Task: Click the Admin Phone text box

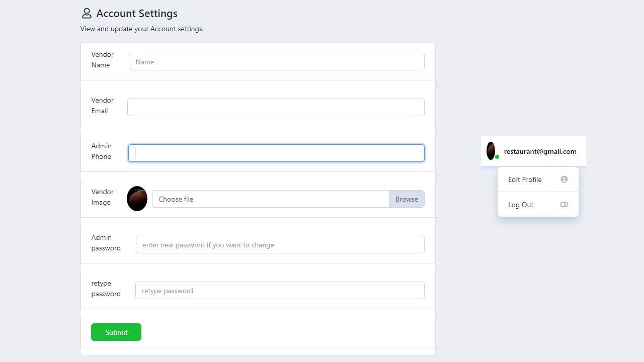Action: (276, 153)
